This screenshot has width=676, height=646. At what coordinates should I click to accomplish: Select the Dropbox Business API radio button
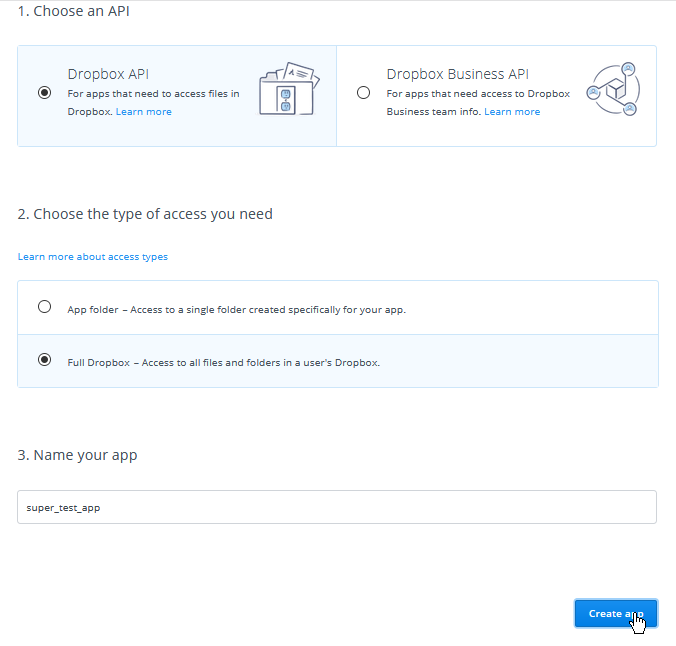[x=363, y=92]
